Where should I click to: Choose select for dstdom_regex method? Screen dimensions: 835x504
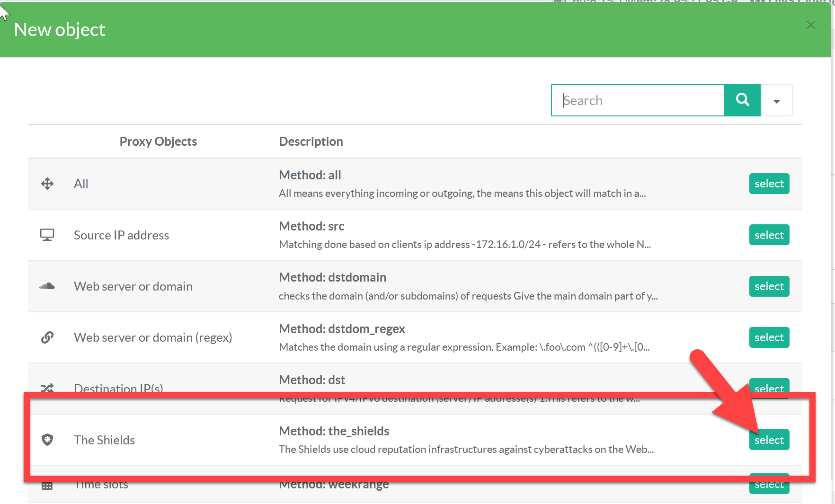(x=769, y=337)
